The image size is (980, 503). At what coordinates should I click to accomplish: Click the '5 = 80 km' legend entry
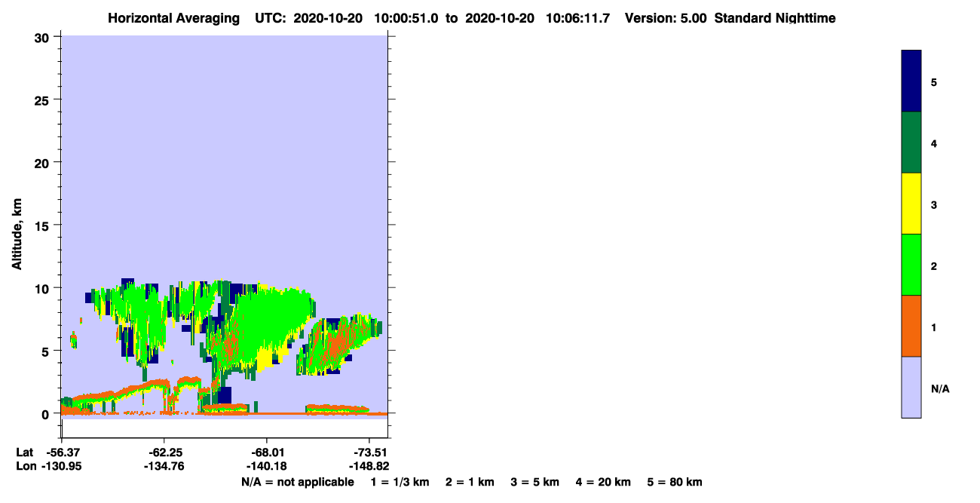[675, 482]
